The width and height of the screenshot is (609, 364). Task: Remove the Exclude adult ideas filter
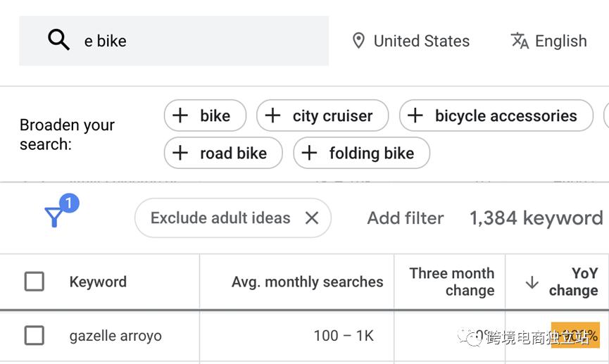pyautogui.click(x=312, y=218)
